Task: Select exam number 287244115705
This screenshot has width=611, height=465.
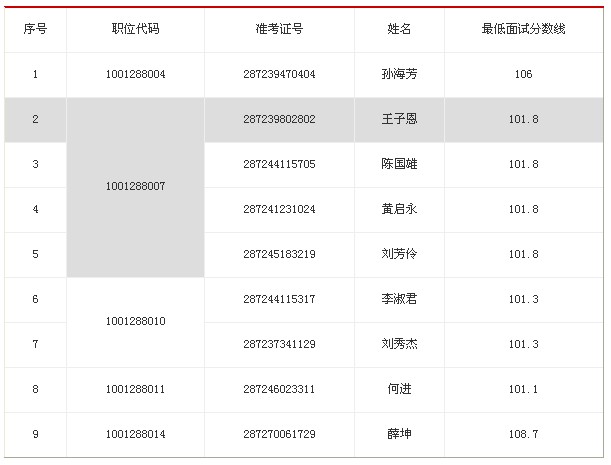Action: click(279, 164)
